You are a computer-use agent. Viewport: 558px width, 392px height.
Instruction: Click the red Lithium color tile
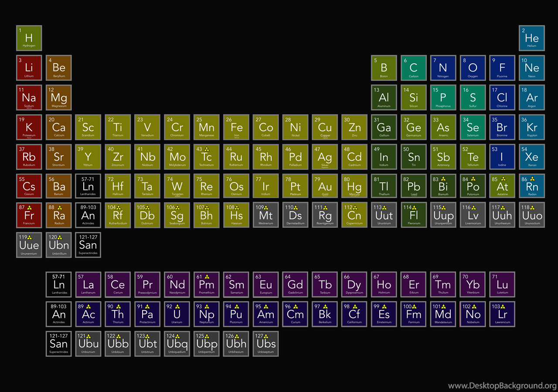click(x=29, y=68)
